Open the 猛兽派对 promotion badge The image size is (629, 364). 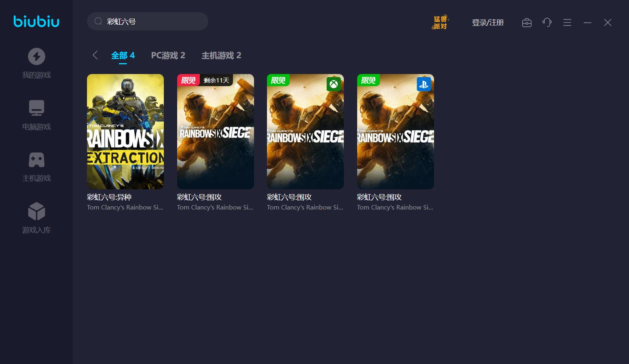[440, 23]
